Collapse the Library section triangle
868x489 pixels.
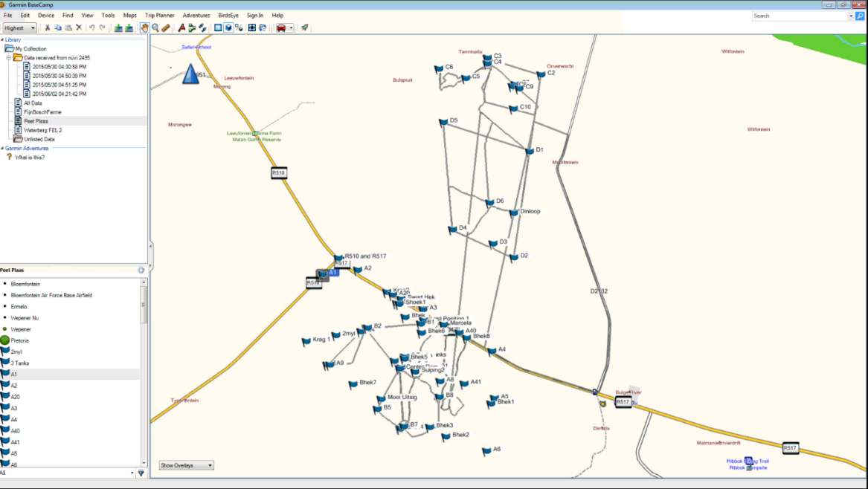[x=2, y=40]
